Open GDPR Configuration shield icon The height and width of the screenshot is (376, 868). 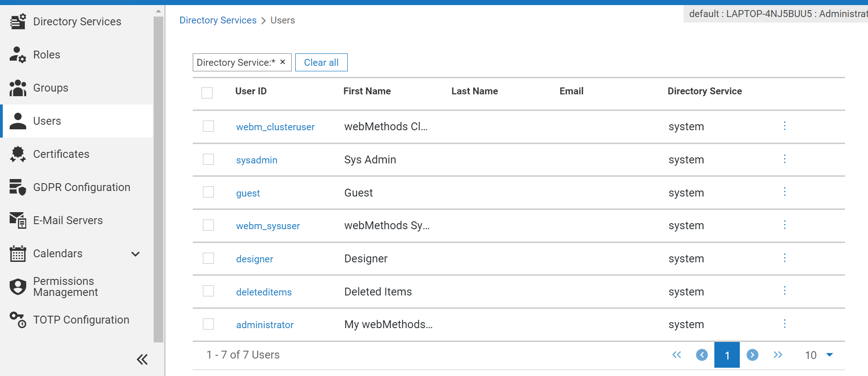pos(18,187)
